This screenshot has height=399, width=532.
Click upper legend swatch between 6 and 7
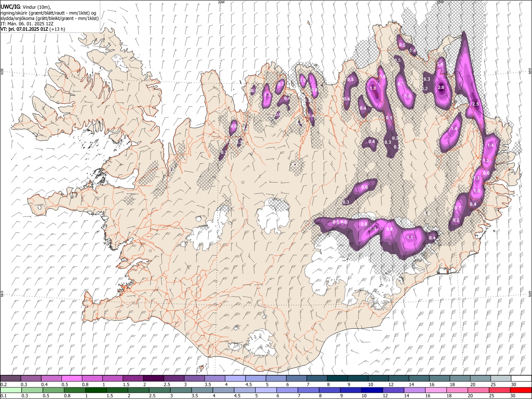[296, 379]
